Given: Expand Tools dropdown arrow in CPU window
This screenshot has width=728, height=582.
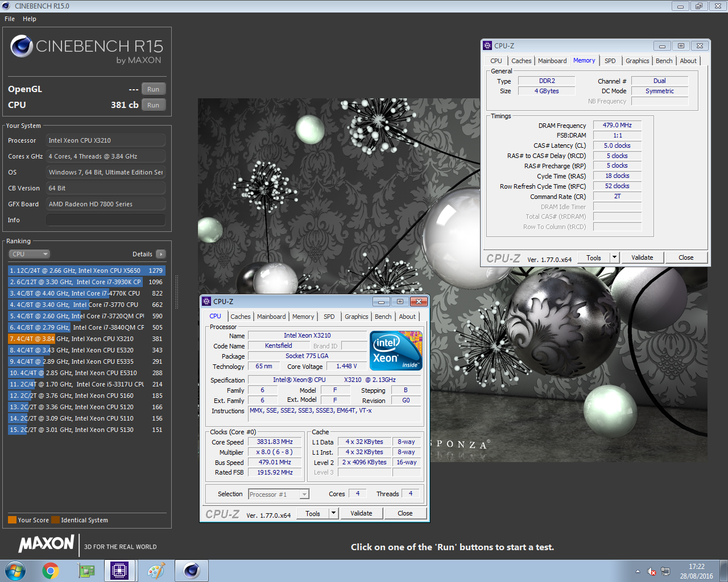Looking at the screenshot, I should [333, 513].
